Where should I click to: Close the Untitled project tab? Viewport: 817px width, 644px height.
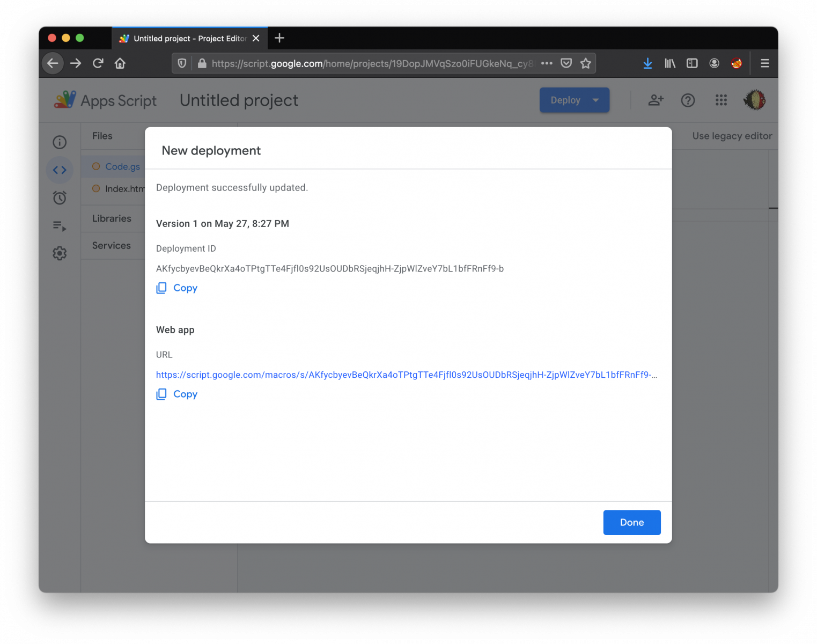256,39
